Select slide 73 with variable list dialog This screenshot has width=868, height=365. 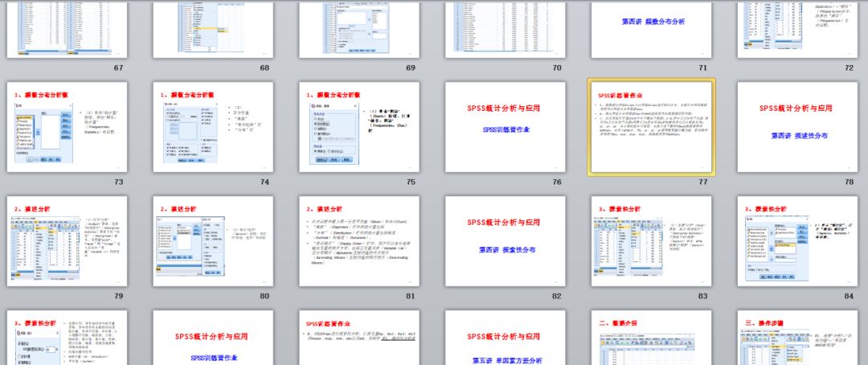point(67,127)
